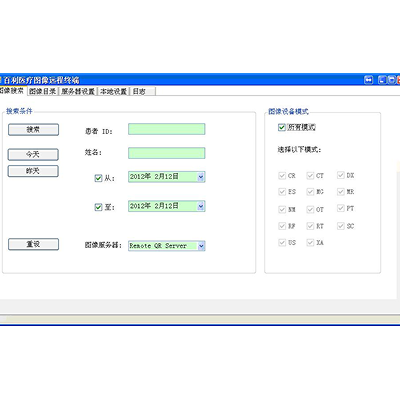The height and width of the screenshot is (400, 400).
Task: Open the 本地设置 local settings tab
Action: pos(114,91)
